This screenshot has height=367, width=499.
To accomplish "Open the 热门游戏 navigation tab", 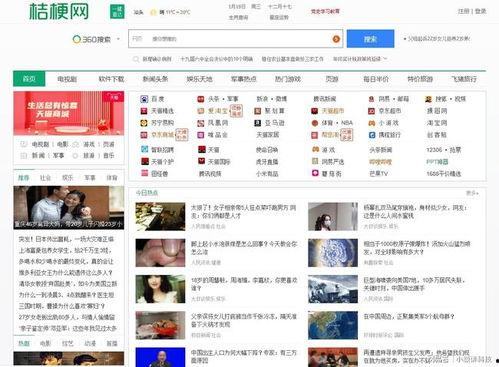I will (288, 79).
